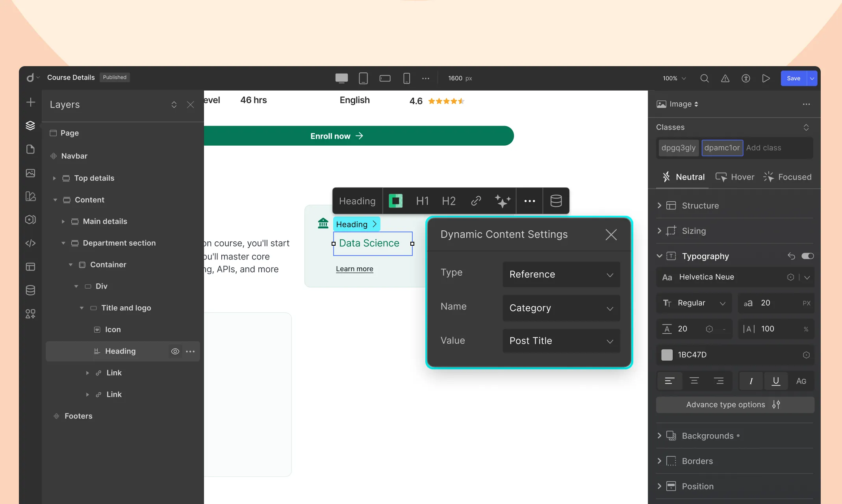This screenshot has width=842, height=504.
Task: Open the components hexagon icon in sidebar
Action: [30, 220]
